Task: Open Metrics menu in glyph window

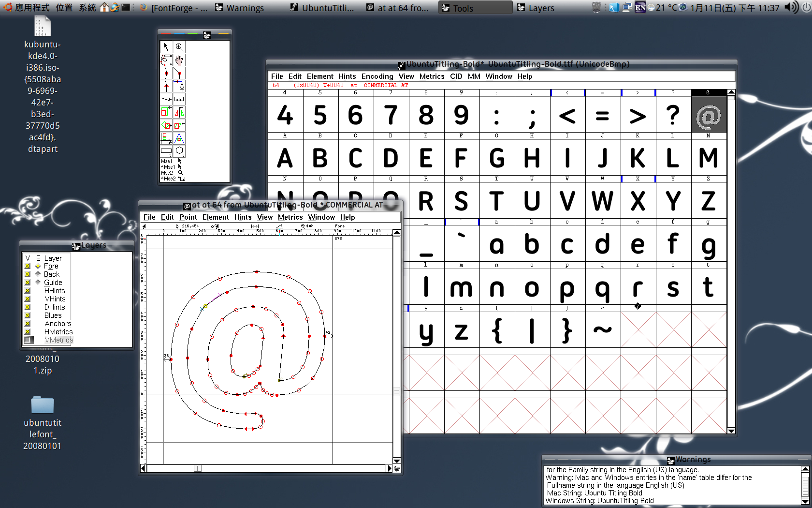Action: click(290, 217)
